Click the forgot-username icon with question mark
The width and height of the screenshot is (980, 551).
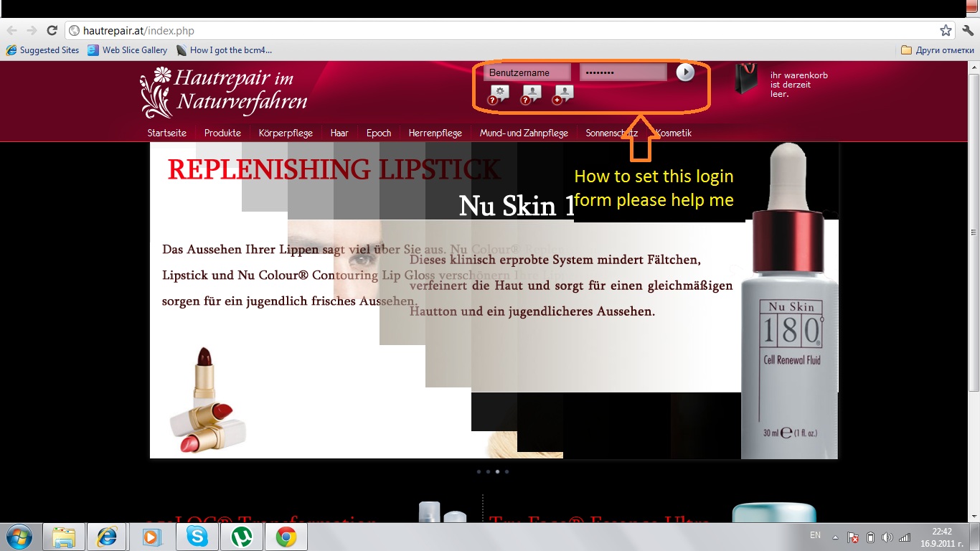click(530, 95)
